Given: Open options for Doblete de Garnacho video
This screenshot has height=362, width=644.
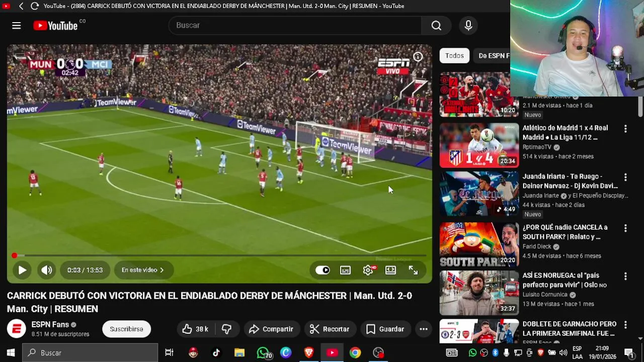Looking at the screenshot, I should (625, 325).
